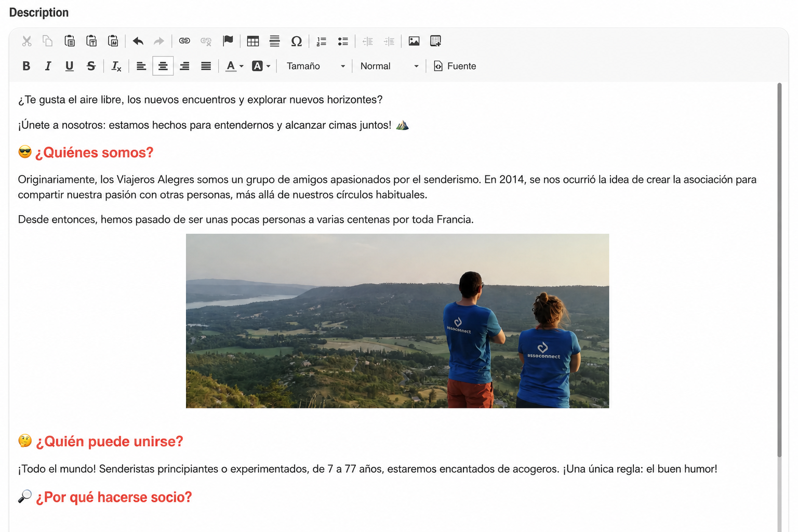Click the '¿Por qué hacerse socio?' heading
The width and height of the screenshot is (798, 532).
tap(114, 497)
